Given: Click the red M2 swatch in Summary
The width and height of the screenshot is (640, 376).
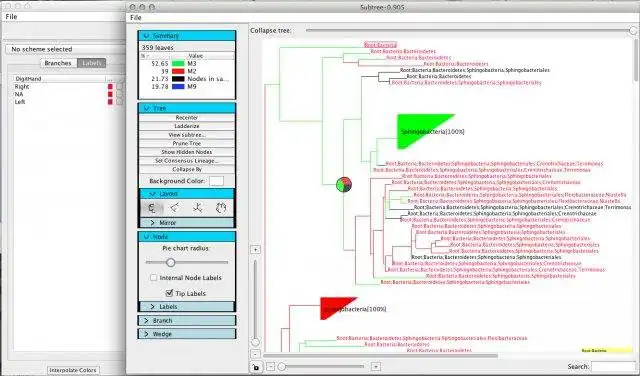Looking at the screenshot, I should (178, 71).
